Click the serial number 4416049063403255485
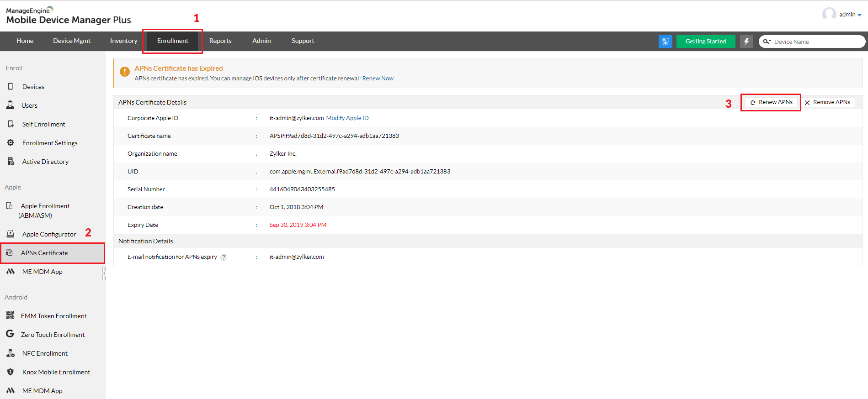This screenshot has height=399, width=868. pos(302,189)
